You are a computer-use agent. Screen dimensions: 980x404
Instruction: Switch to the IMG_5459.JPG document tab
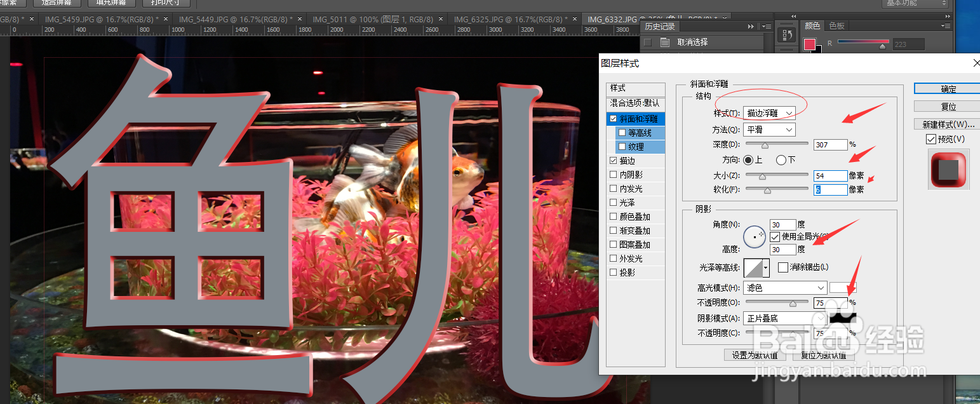[98, 19]
